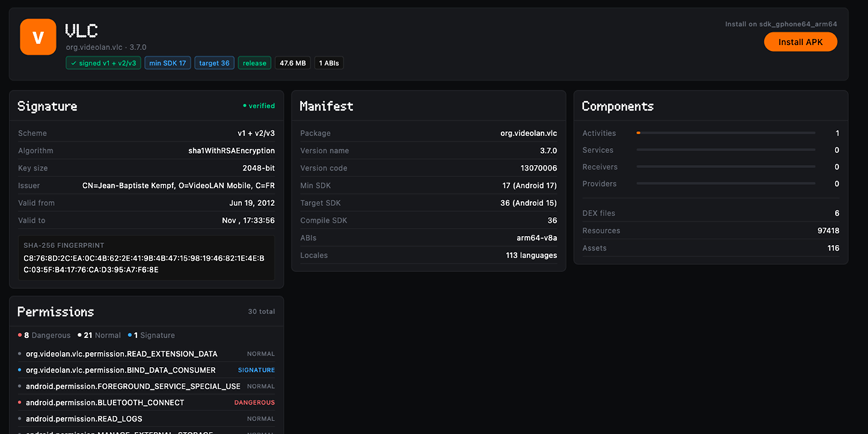Click Install on sdk_gphone64_arm64 label

[x=781, y=24]
